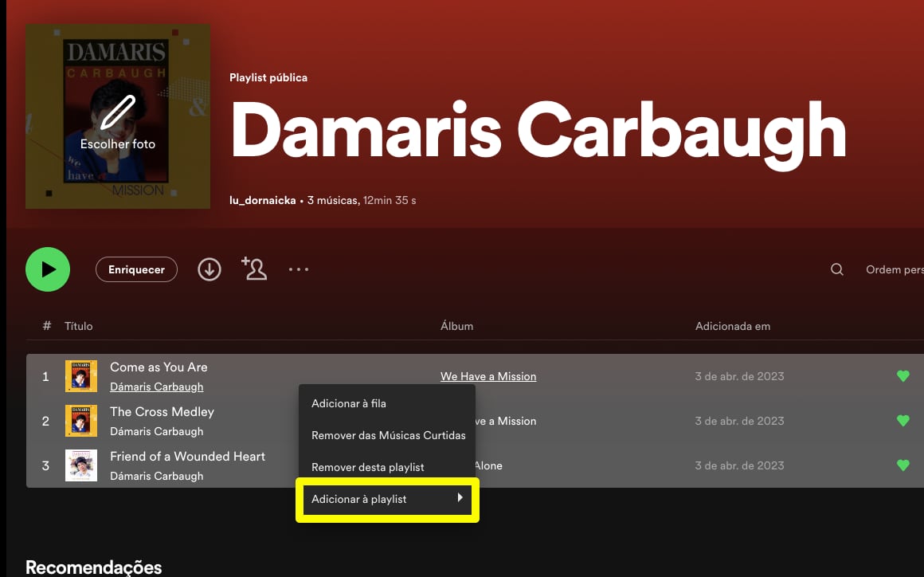Download the playlist with the arrow icon
The height and width of the screenshot is (577, 924).
point(209,269)
